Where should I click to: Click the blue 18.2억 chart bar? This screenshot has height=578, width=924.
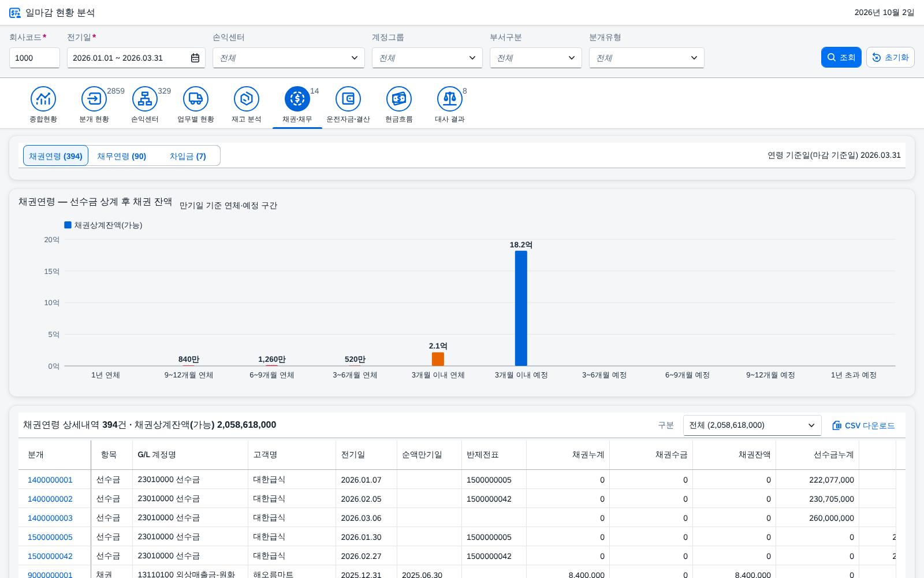521,308
